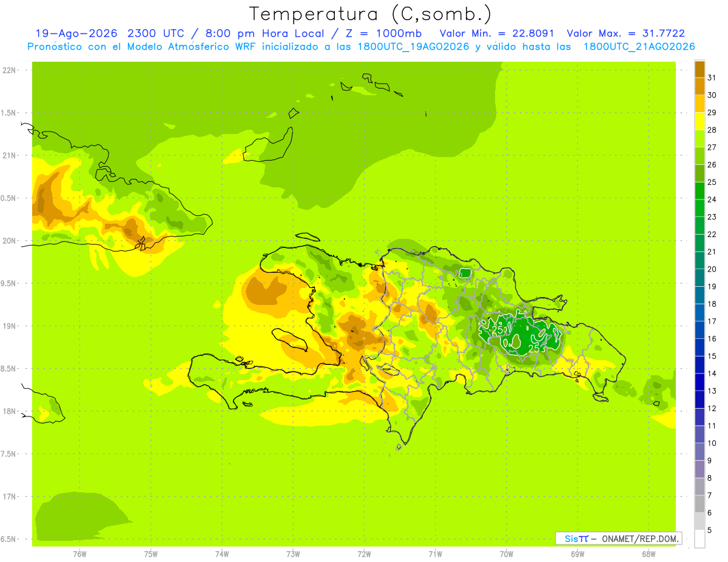Click the '69W' longitude label
Image resolution: width=728 pixels, height=562 pixels.
point(578,554)
